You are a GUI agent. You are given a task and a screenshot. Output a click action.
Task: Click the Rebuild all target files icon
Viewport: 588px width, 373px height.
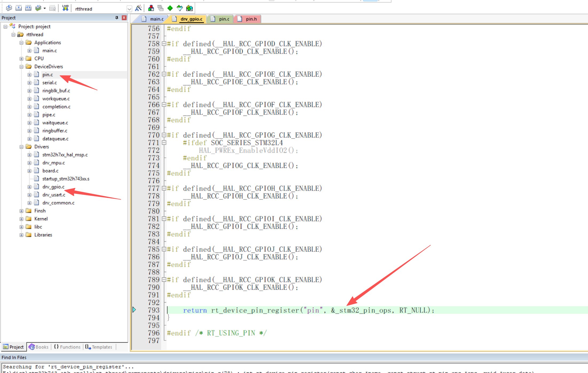28,8
